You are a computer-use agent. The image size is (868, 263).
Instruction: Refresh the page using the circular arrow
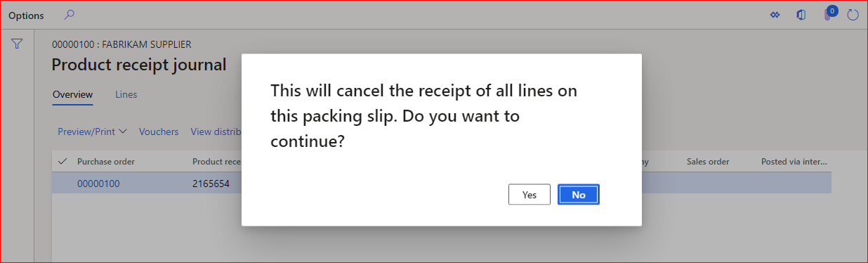click(x=853, y=15)
